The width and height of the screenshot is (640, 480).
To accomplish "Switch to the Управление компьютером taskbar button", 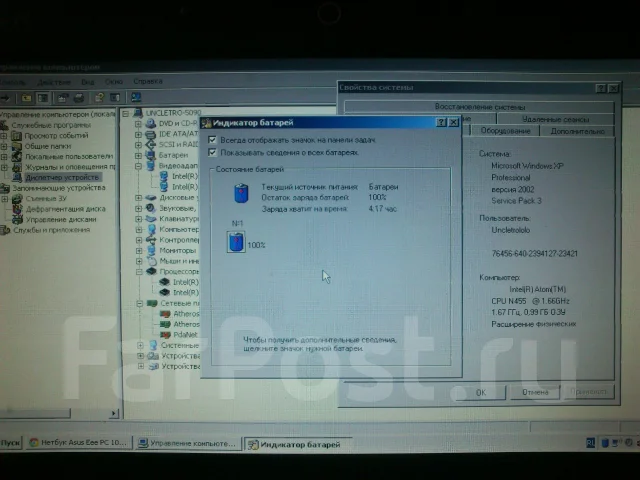I will 188,443.
